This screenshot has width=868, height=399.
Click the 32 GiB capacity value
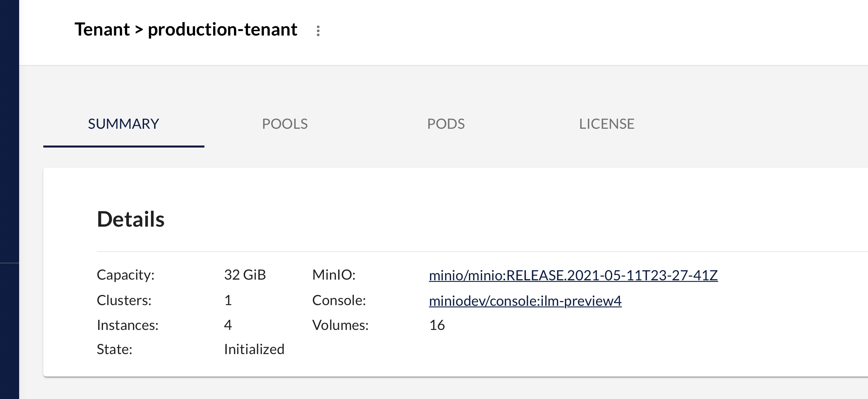(x=245, y=275)
